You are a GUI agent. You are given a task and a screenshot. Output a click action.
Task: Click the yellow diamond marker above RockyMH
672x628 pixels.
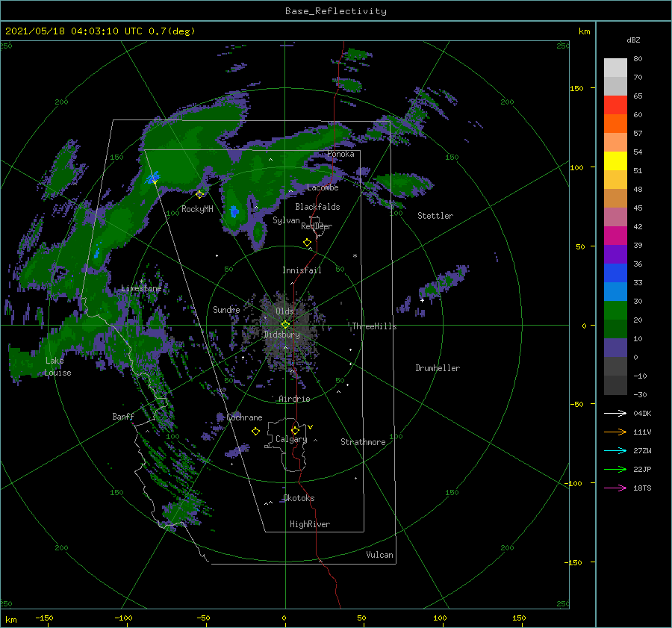tap(199, 195)
